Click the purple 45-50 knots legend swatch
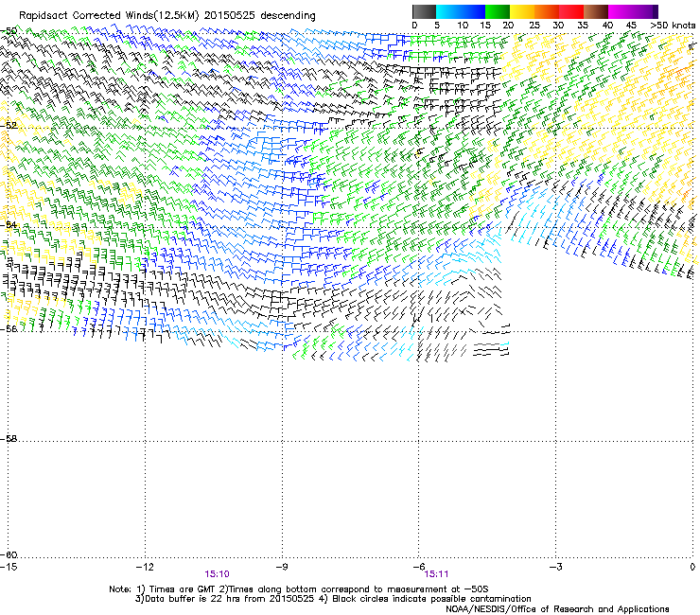Image resolution: width=700 pixels, height=615 pixels. pyautogui.click(x=645, y=11)
